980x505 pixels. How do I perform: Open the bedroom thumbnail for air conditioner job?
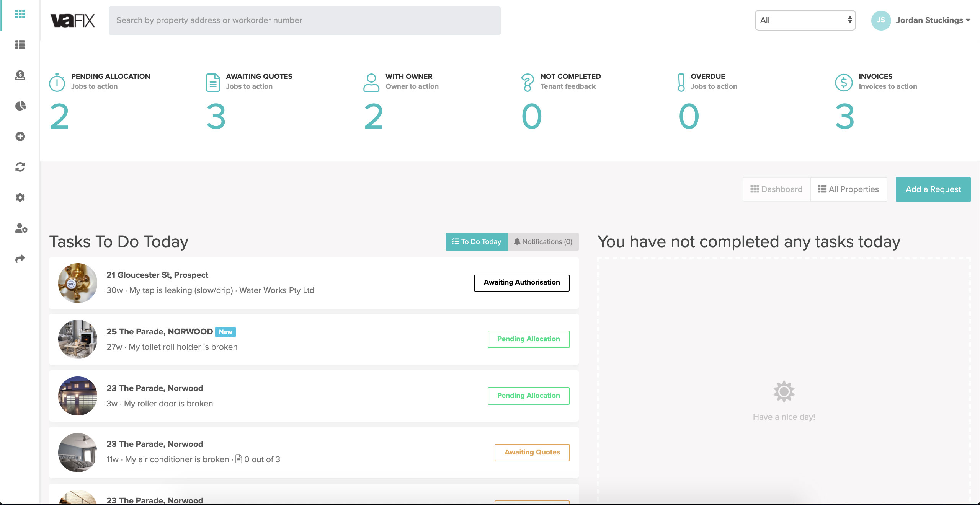[78, 453]
